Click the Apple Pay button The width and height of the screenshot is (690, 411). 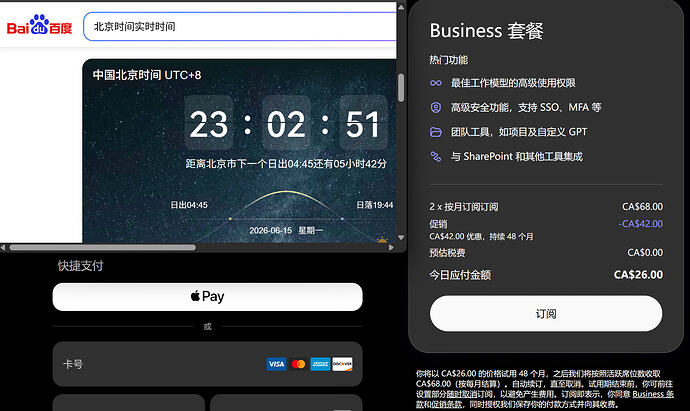pos(207,297)
